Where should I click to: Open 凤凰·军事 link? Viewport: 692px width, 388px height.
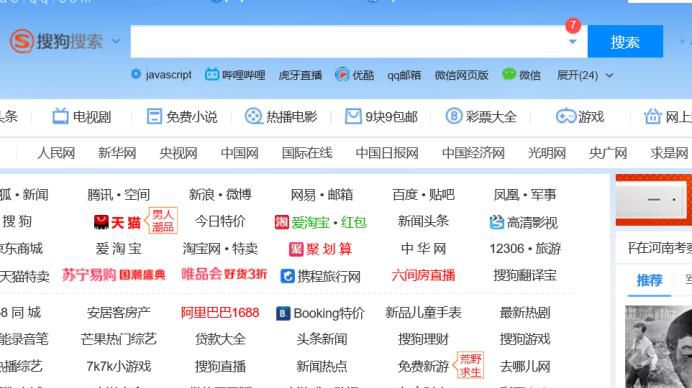pos(525,195)
